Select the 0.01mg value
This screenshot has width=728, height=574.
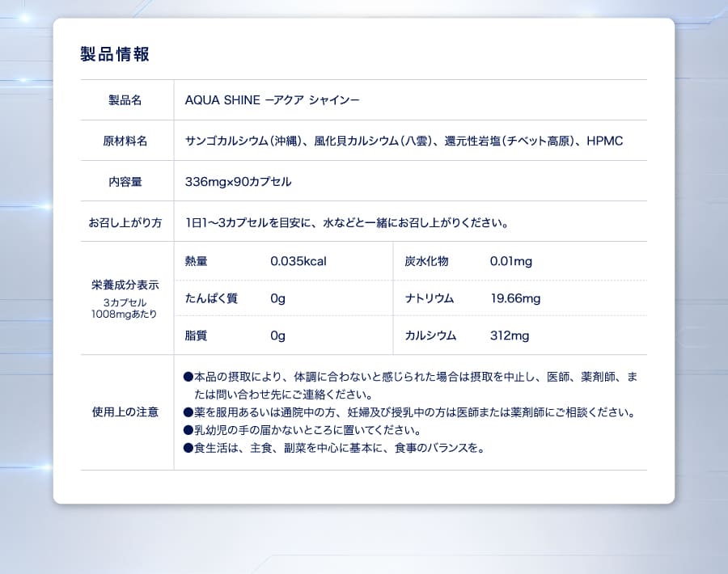click(x=511, y=261)
